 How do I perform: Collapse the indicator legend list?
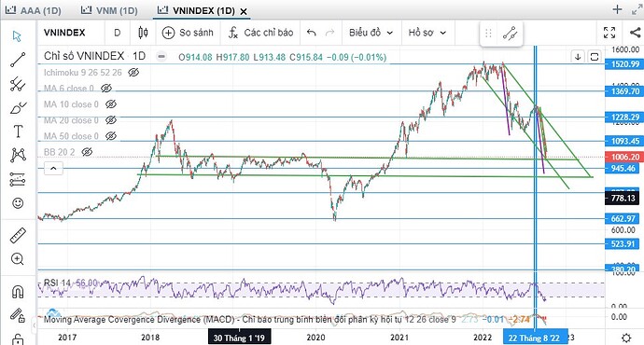(53, 168)
